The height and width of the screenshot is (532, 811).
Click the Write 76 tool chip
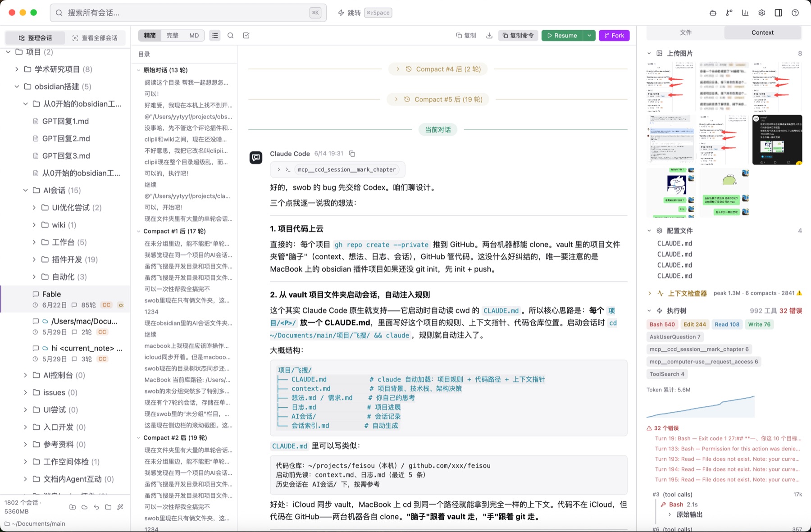pos(759,324)
